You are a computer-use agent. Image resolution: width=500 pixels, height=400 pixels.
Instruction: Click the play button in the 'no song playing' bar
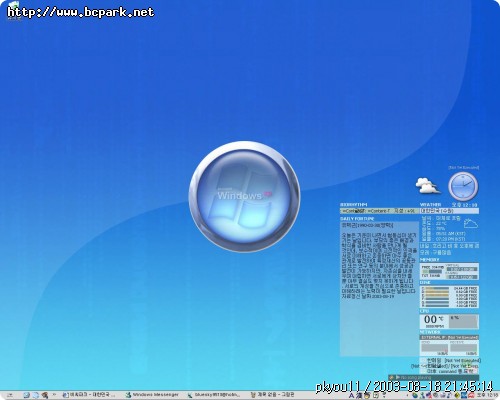(398, 377)
